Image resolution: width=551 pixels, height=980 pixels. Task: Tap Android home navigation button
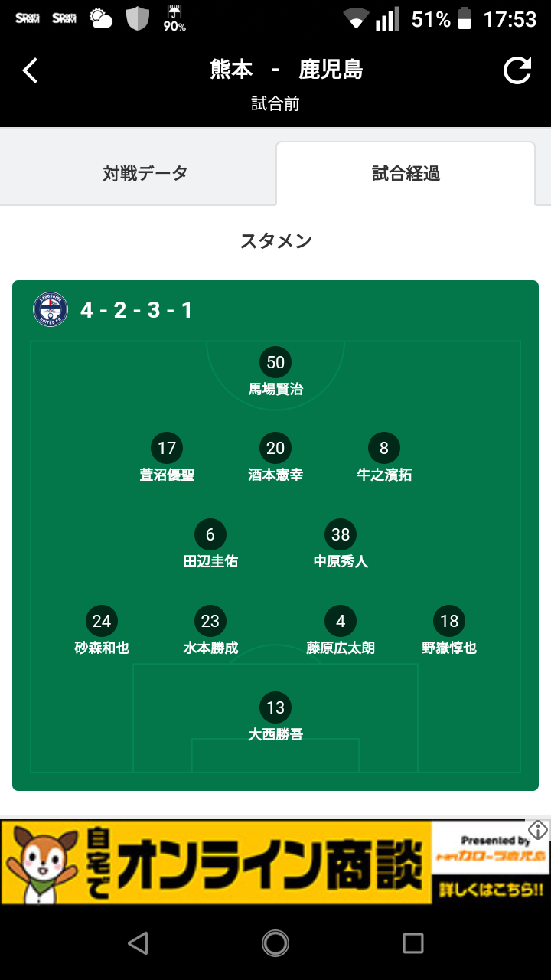pos(275,943)
